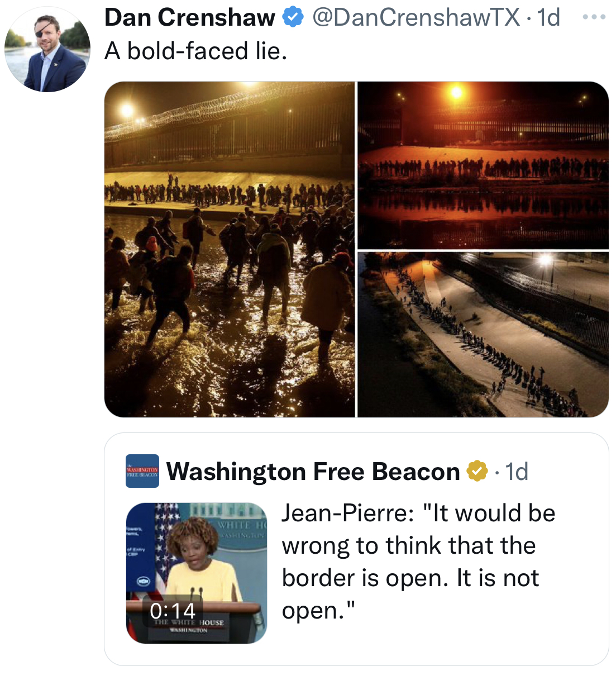Screen dimensions: 616x680
Task: Open the large river crossing photo
Action: point(230,249)
